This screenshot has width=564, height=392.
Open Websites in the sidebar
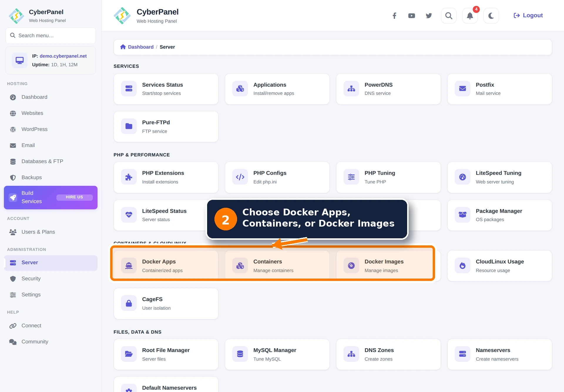coord(51,113)
